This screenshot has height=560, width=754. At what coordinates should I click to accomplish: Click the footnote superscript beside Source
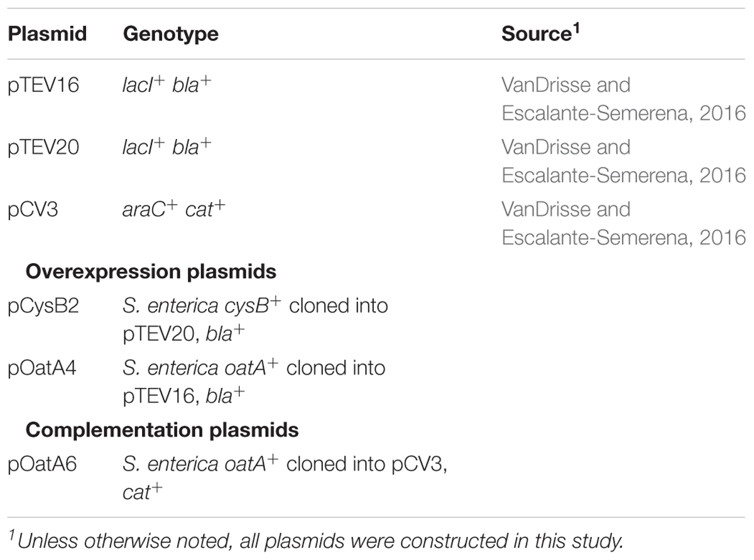pos(576,27)
